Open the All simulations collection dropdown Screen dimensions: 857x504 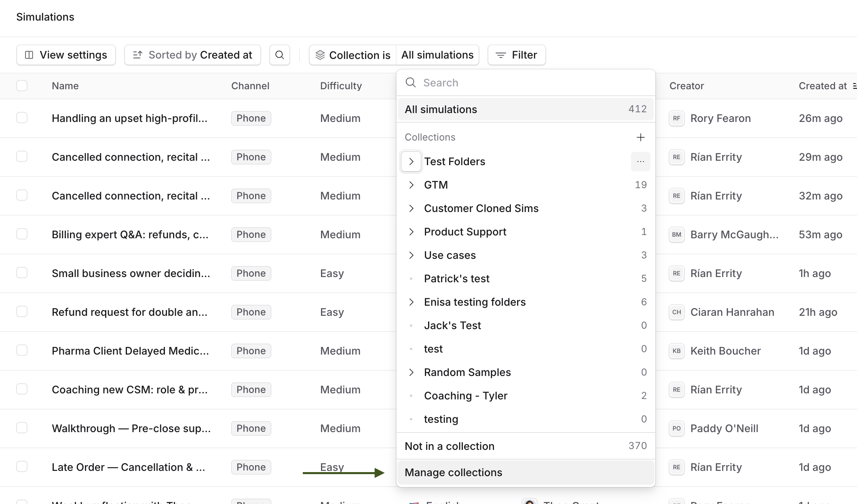(437, 55)
